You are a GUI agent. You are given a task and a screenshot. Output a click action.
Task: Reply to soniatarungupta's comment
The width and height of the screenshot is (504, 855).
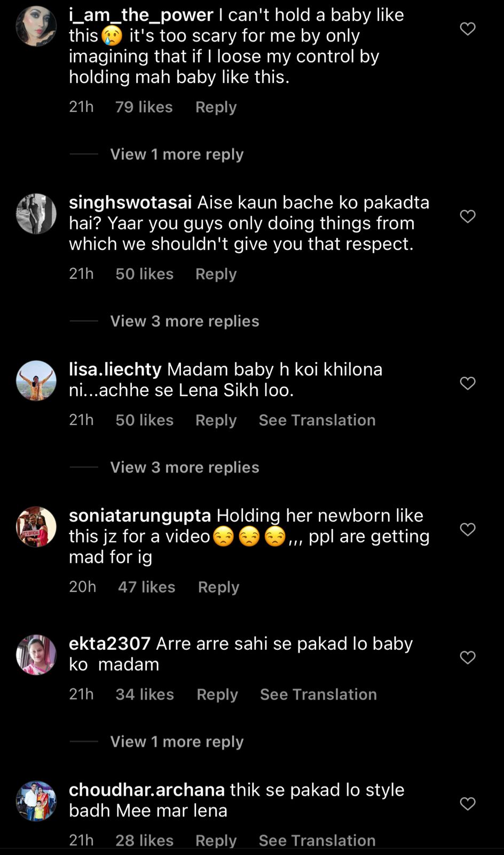tap(218, 587)
